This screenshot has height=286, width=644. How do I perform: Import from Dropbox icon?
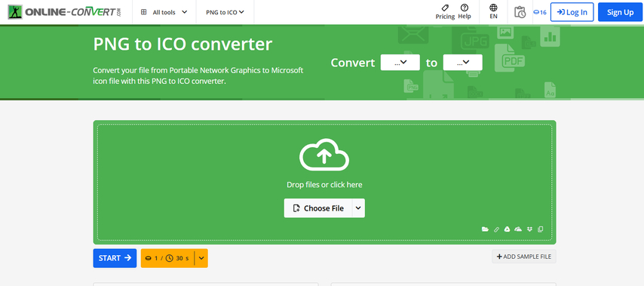(x=529, y=229)
